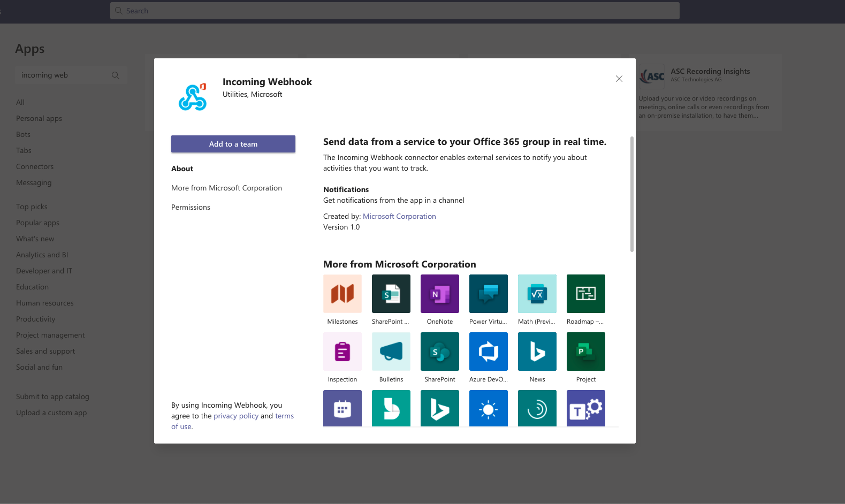This screenshot has height=504, width=845.
Task: Click the 'Apps' page heading
Action: point(30,49)
